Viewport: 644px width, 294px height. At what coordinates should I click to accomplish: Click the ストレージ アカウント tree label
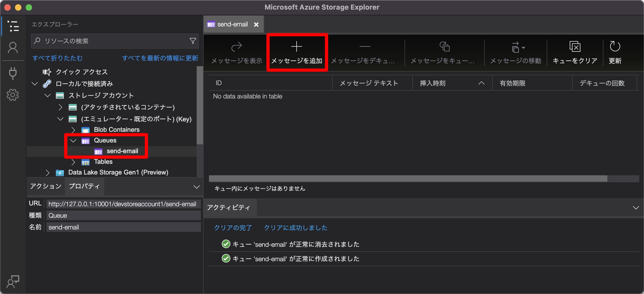pyautogui.click(x=101, y=95)
